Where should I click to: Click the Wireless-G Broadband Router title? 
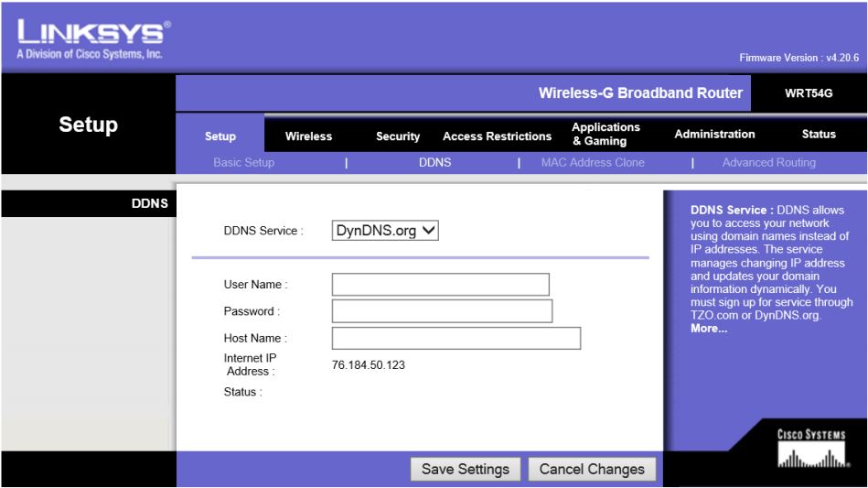click(x=640, y=93)
